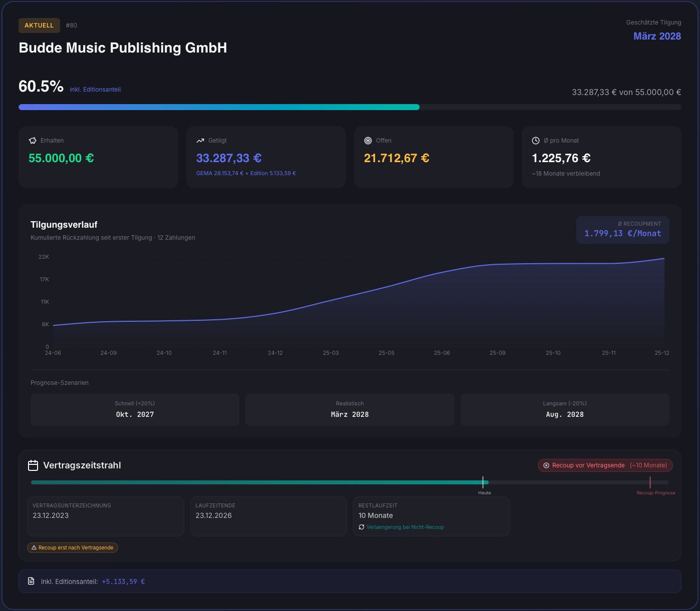Click the Verlaengerung bei Nicht-Recoup link
This screenshot has width=700, height=611.
405,527
